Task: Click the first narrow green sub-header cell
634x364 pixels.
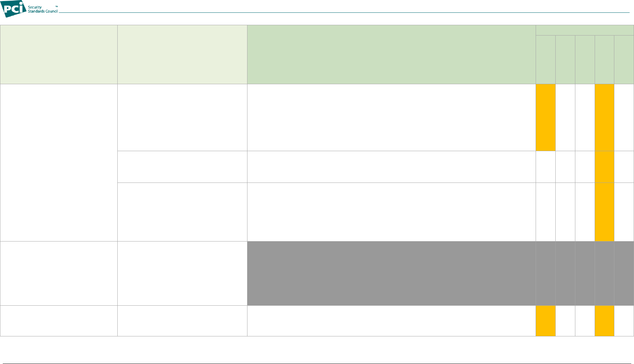Action: pyautogui.click(x=545, y=60)
